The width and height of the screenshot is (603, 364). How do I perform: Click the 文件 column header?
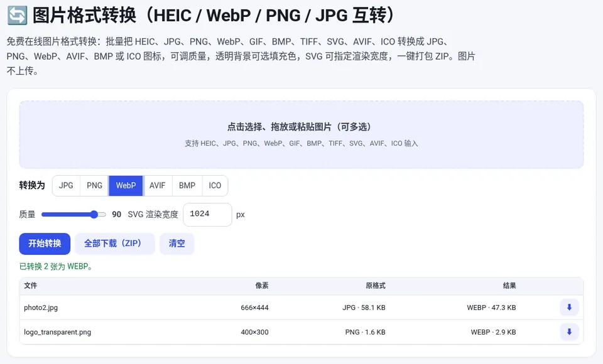30,286
